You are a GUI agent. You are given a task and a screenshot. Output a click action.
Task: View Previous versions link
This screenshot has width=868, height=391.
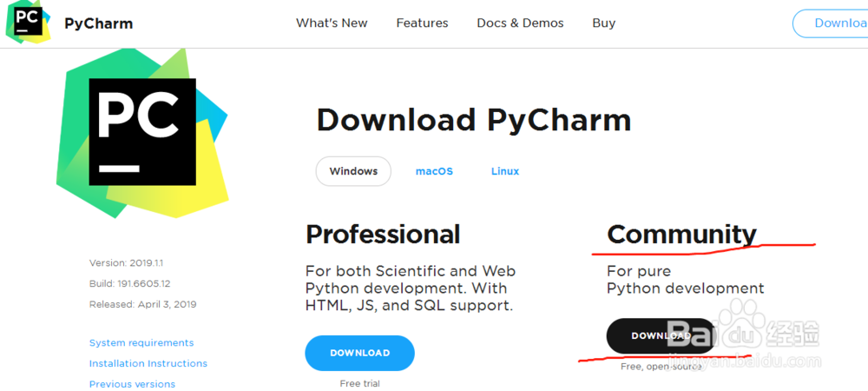pos(132,384)
